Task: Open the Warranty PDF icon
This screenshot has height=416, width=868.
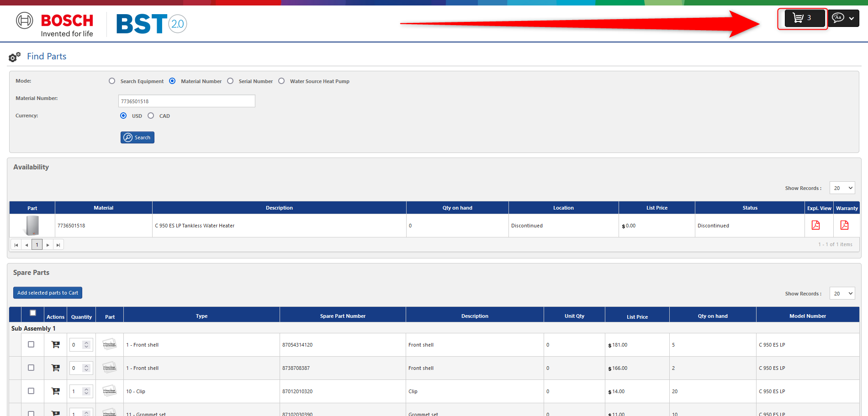Action: coord(844,225)
